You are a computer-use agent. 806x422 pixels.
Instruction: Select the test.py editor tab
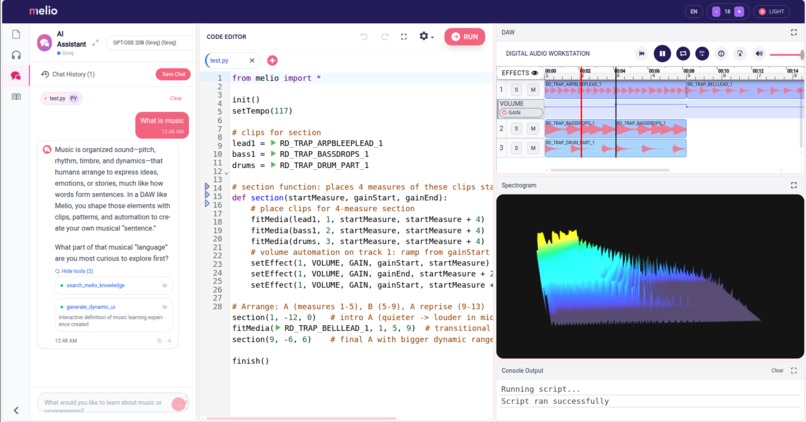[219, 61]
